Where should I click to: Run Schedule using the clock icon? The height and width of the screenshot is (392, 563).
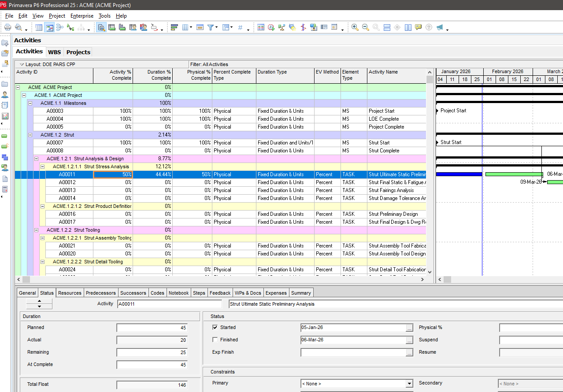271,27
